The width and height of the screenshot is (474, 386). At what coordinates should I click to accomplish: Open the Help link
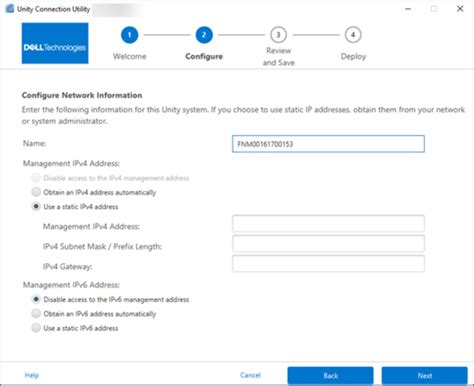[x=32, y=375]
